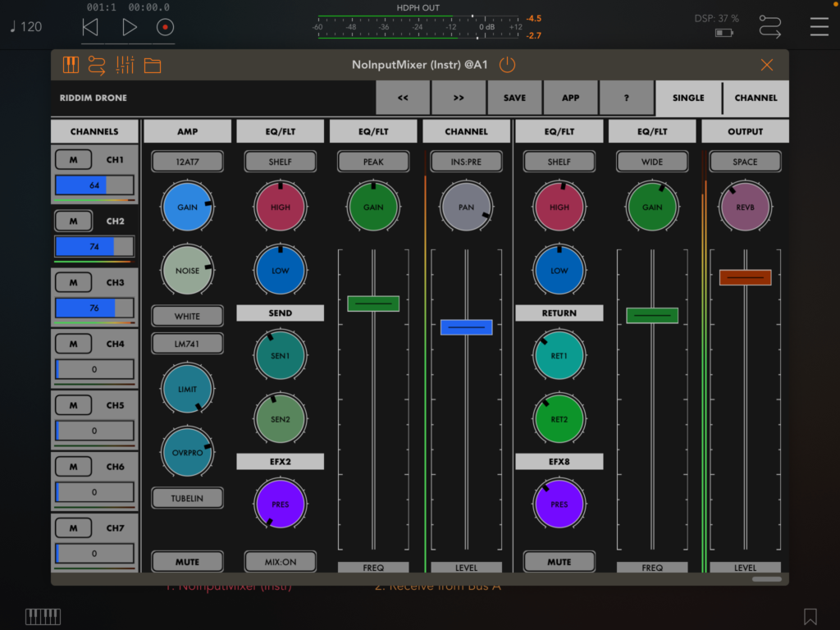Change the 12AT7 tube model selector
The image size is (840, 630).
click(x=187, y=162)
